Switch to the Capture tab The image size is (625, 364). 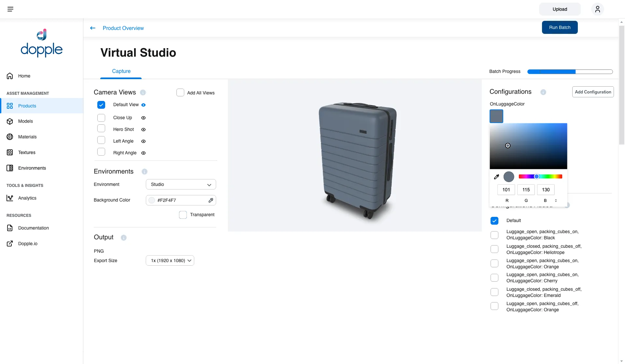[121, 71]
